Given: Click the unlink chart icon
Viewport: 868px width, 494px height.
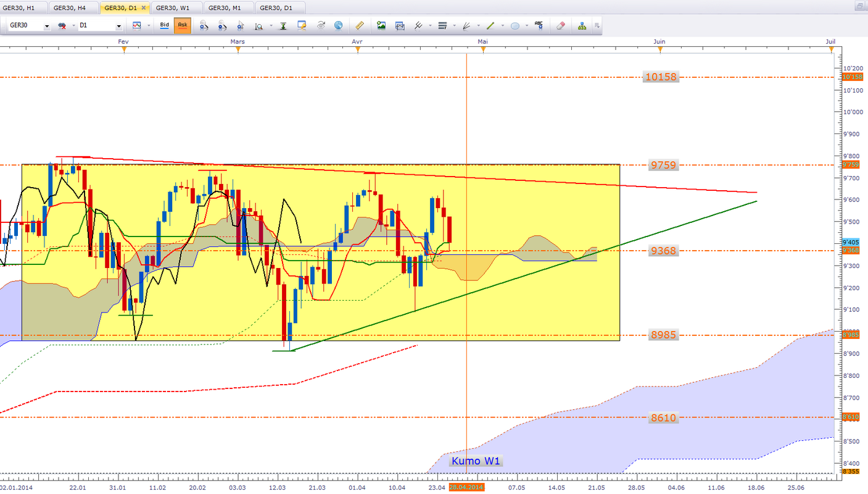Looking at the screenshot, I should [x=62, y=26].
